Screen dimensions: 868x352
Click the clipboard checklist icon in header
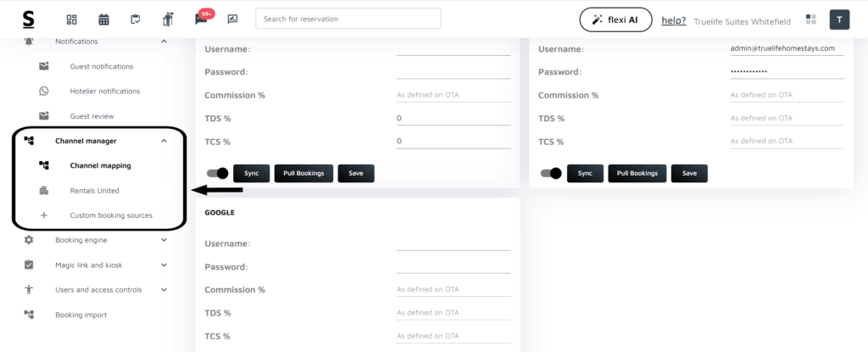point(136,20)
